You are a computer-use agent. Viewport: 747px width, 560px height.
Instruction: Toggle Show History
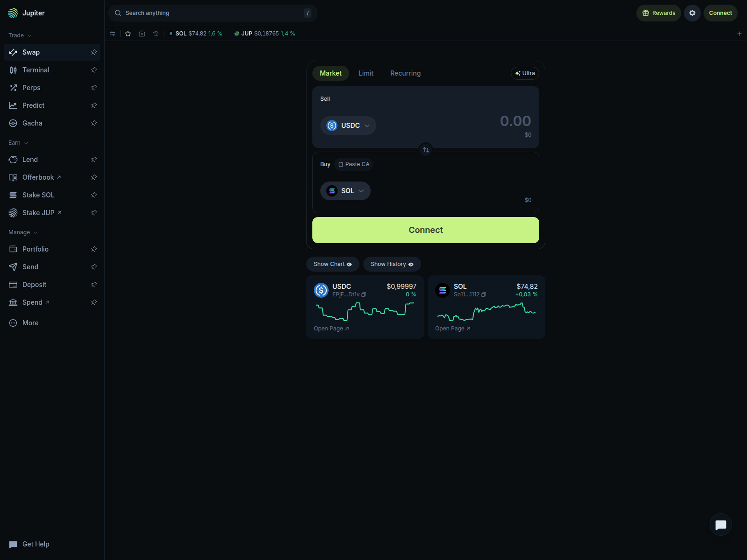(392, 264)
